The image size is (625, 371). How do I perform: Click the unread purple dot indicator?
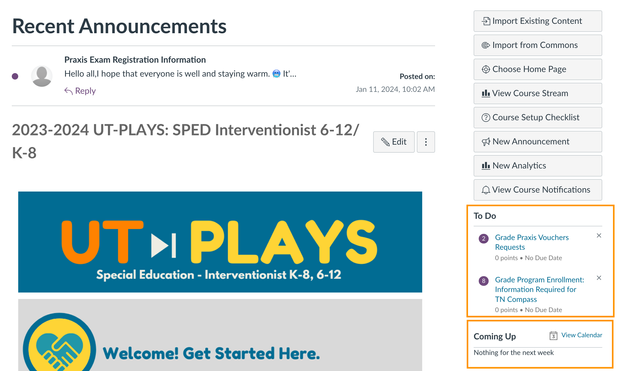pyautogui.click(x=15, y=76)
